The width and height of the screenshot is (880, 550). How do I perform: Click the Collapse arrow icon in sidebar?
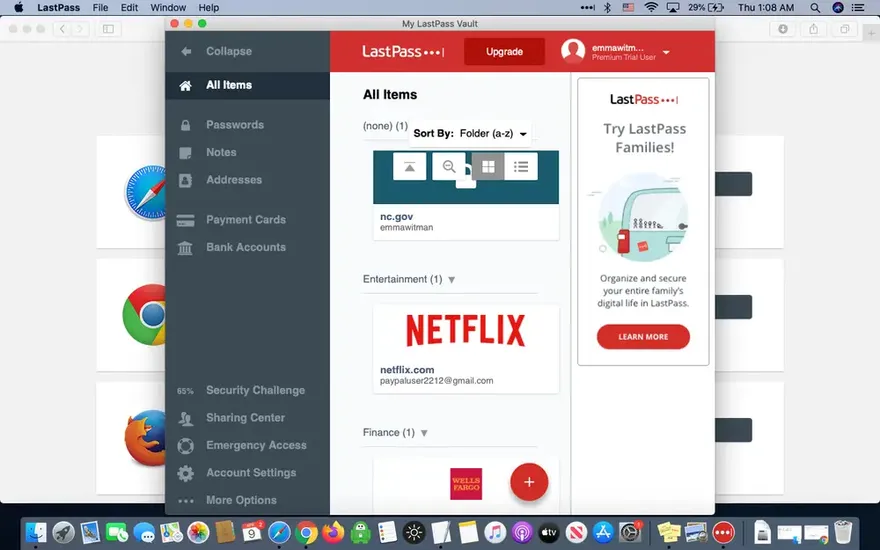click(185, 51)
